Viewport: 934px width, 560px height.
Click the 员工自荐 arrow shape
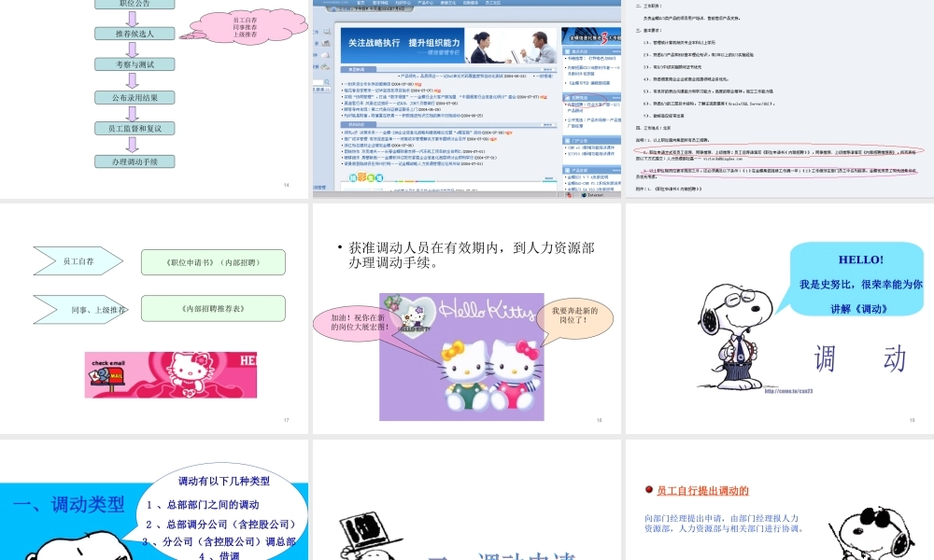78,261
